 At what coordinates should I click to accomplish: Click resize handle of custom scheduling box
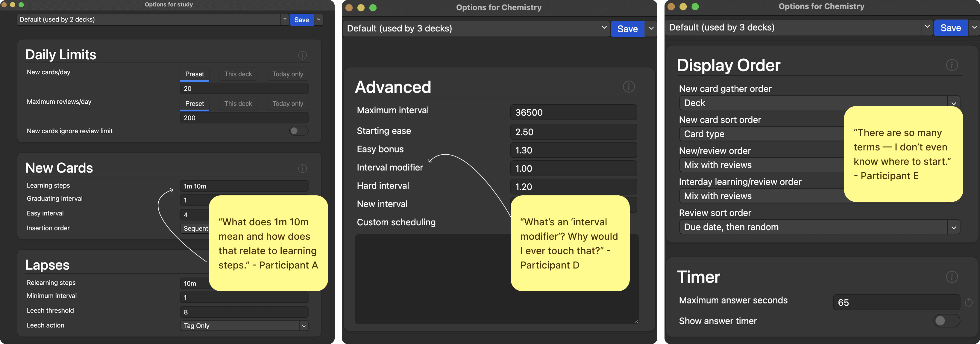point(636,321)
